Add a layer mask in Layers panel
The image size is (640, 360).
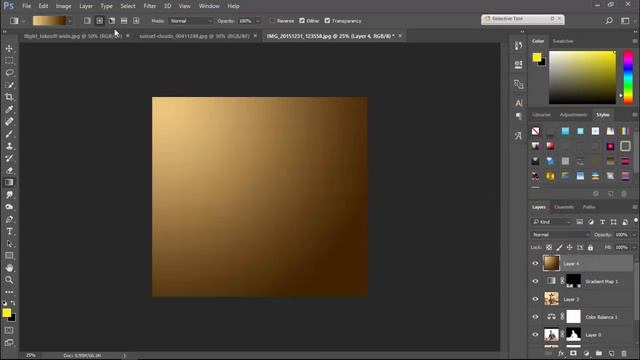(573, 353)
